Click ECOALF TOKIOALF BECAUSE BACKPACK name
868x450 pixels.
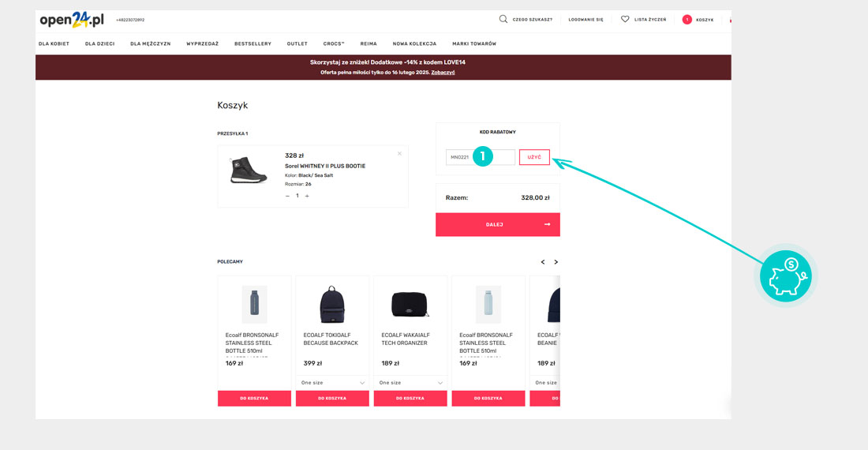pos(331,339)
